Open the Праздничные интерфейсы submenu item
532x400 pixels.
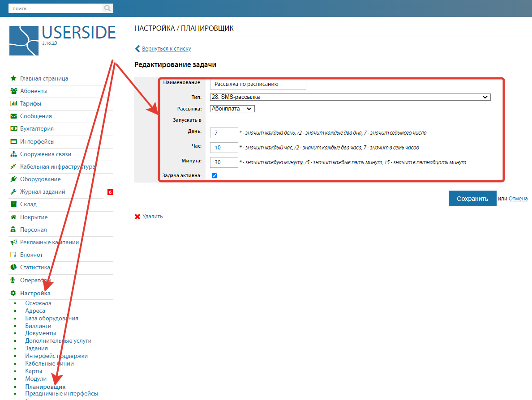tap(61, 394)
